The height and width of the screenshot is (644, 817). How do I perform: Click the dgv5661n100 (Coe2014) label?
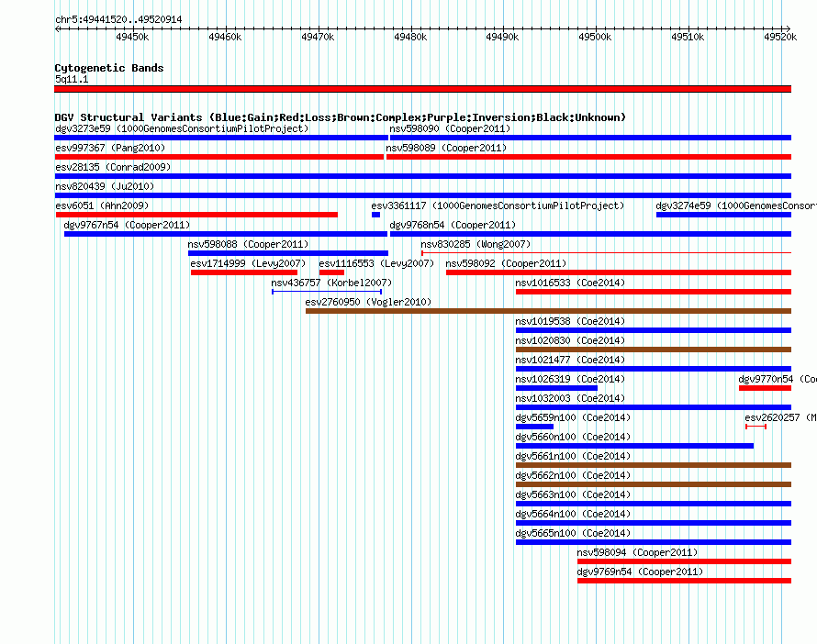[x=573, y=456]
